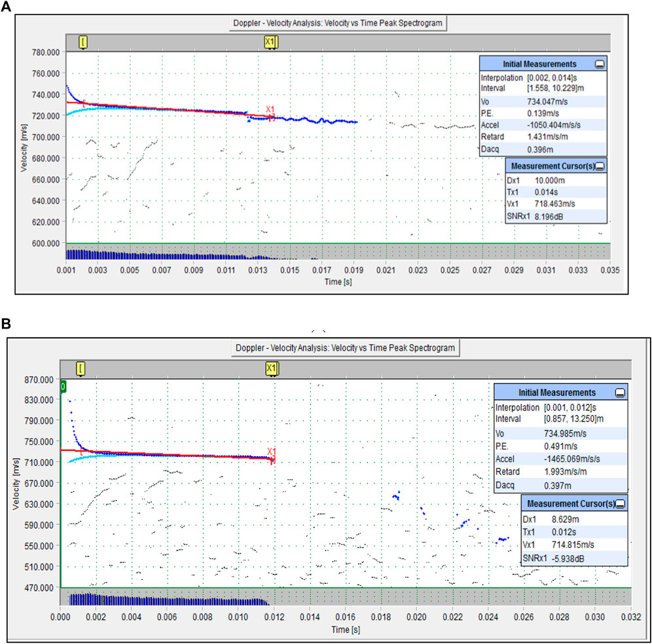Click the red X1 label on chart B curve
Viewport: 652px width, 644px height.
(272, 451)
